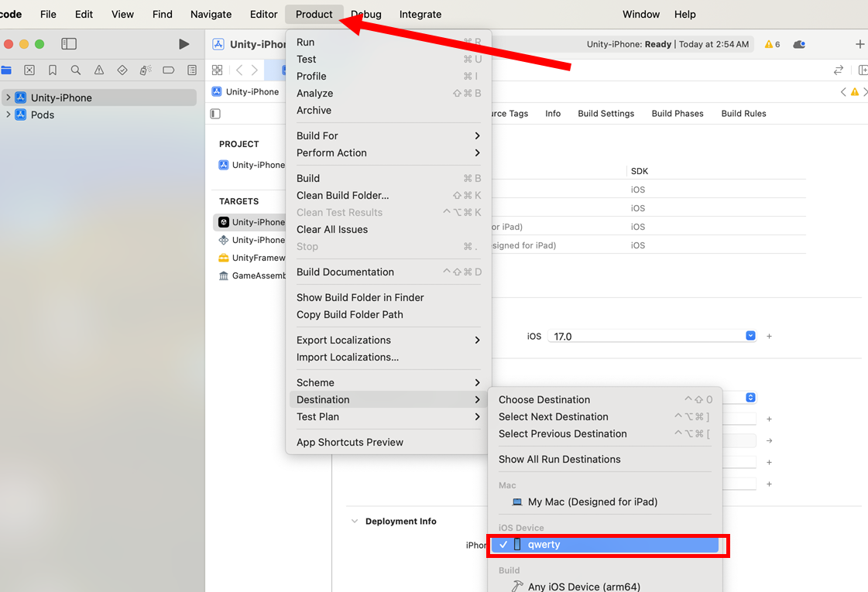Choose Analyze from Product menu
Image resolution: width=868 pixels, height=592 pixels.
pos(387,93)
